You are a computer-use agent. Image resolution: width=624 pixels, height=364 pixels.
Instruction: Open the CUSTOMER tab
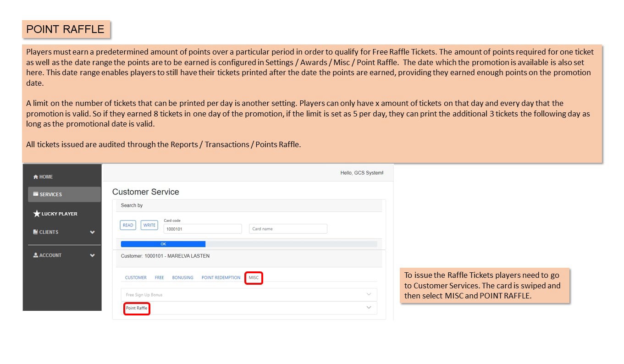pos(136,278)
